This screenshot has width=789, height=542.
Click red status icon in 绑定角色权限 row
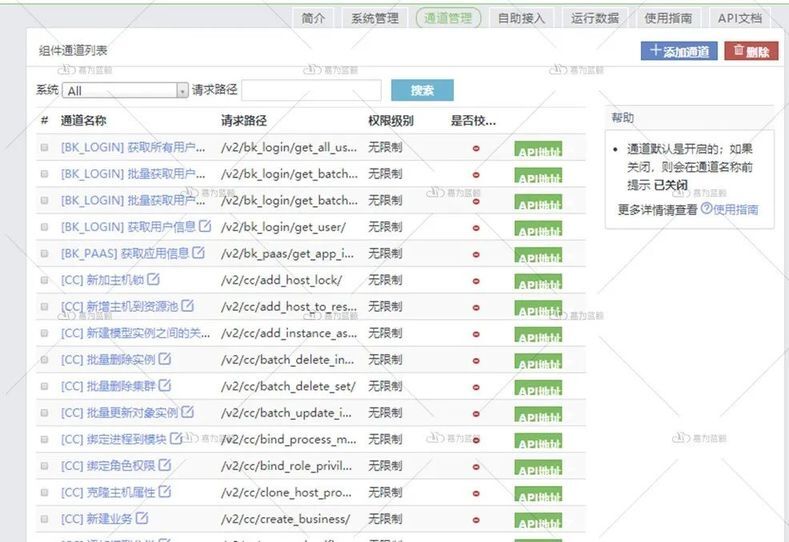click(x=476, y=467)
